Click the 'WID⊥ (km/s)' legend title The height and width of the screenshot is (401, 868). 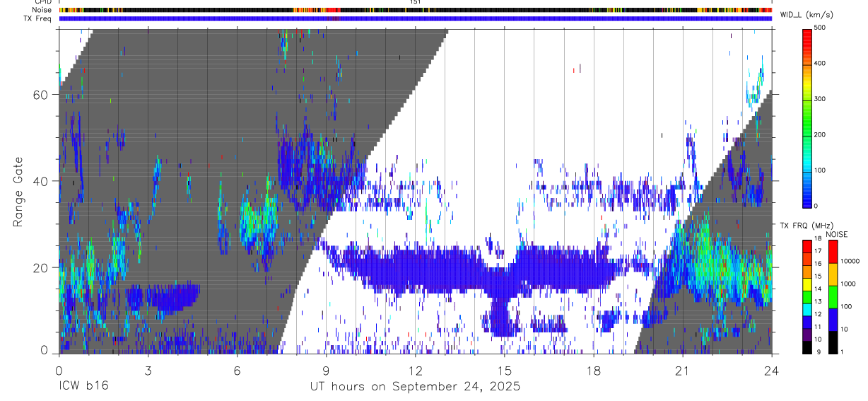coord(807,14)
